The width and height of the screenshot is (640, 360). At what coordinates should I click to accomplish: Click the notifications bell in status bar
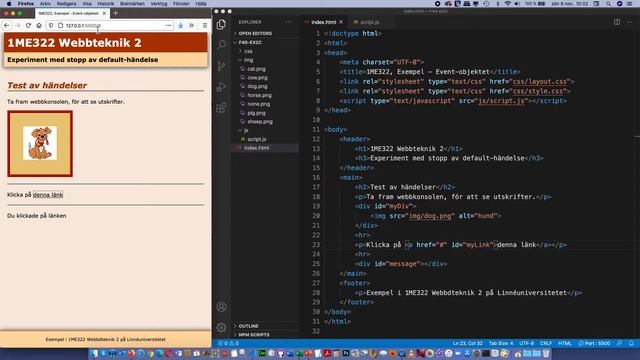631,343
